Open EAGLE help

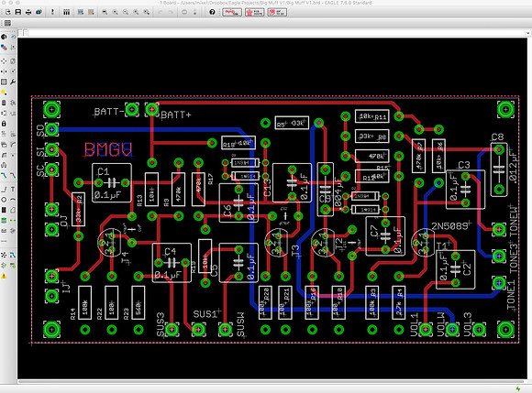[212, 12]
